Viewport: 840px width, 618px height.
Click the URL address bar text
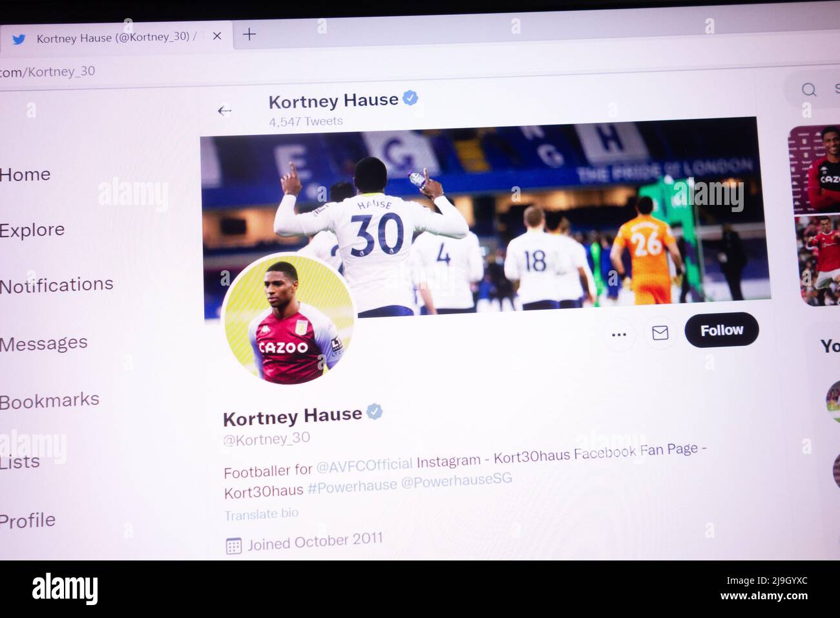pyautogui.click(x=47, y=72)
